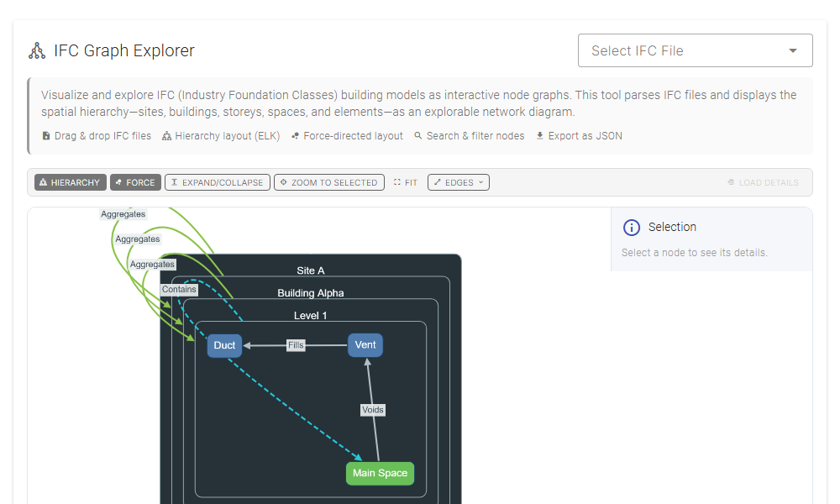Image resolution: width=840 pixels, height=504 pixels.
Task: Collapse the Level 1 container node
Action: click(309, 315)
